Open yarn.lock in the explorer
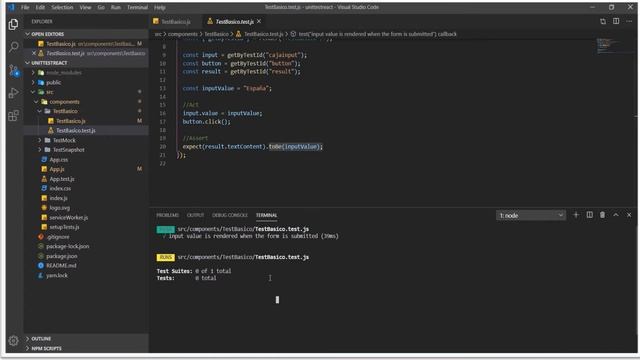640x360 pixels. point(86,275)
